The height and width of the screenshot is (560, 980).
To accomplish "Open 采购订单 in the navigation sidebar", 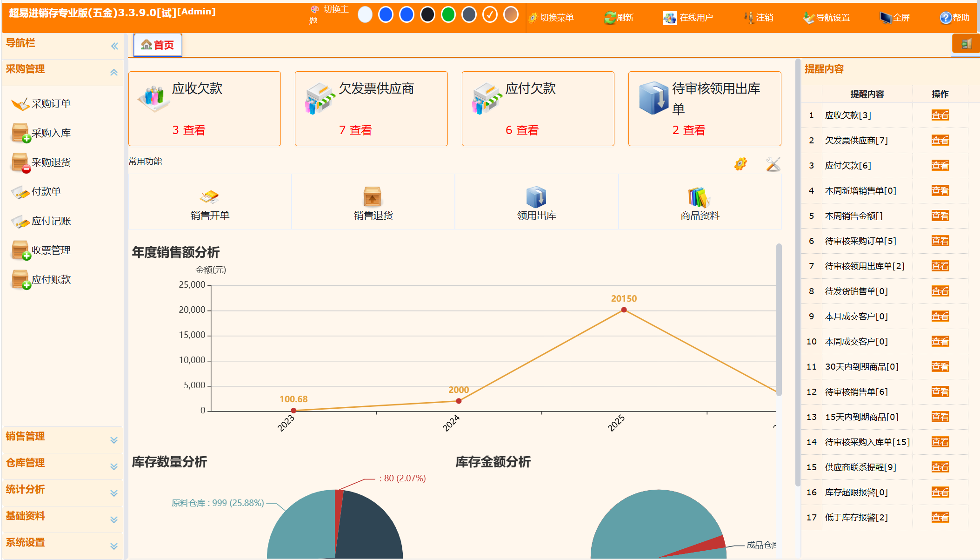I will (41, 104).
